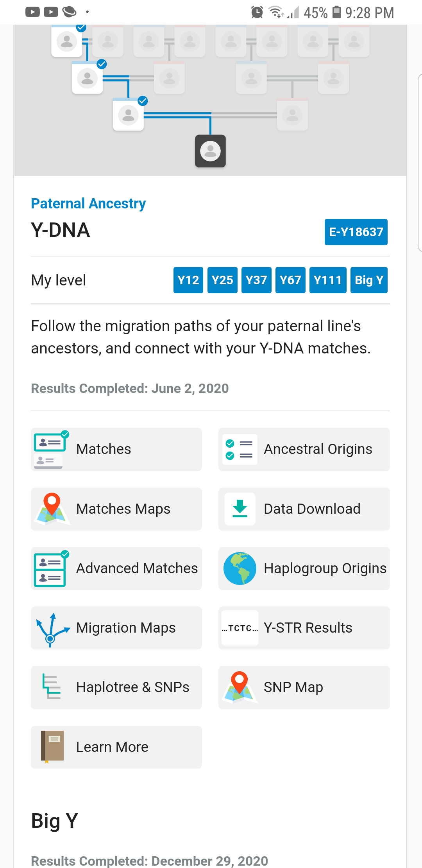Select the Y12 level badge
This screenshot has width=422, height=868.
pyautogui.click(x=188, y=280)
